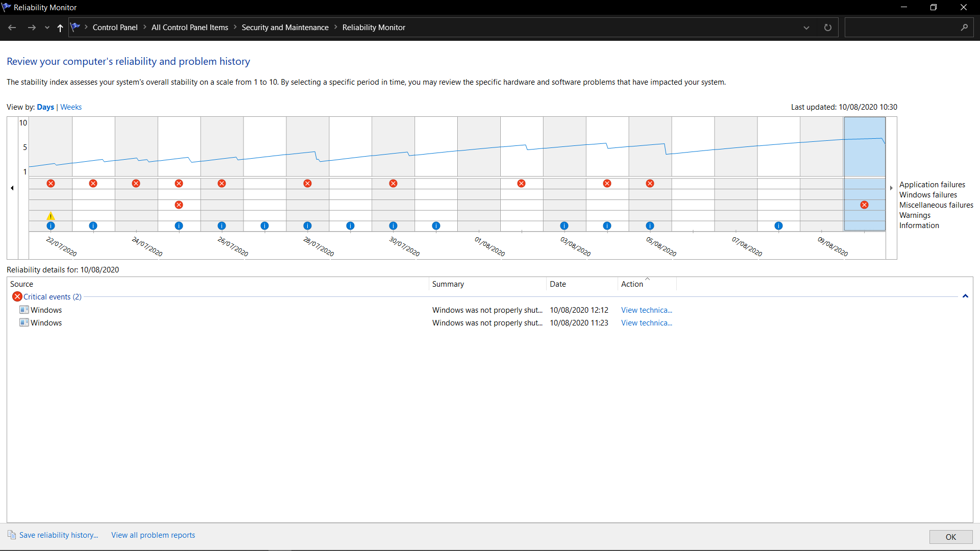Refresh the Reliability Monitor view

pos(828,28)
